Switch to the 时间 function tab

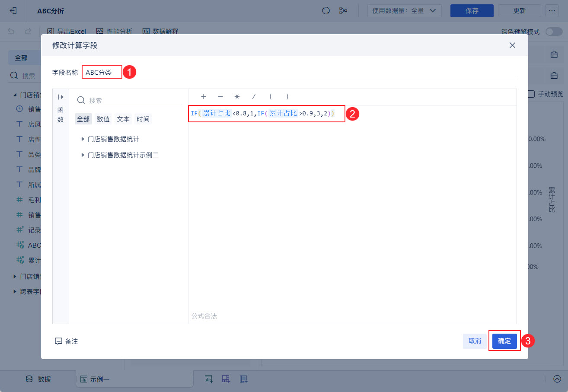pyautogui.click(x=143, y=119)
